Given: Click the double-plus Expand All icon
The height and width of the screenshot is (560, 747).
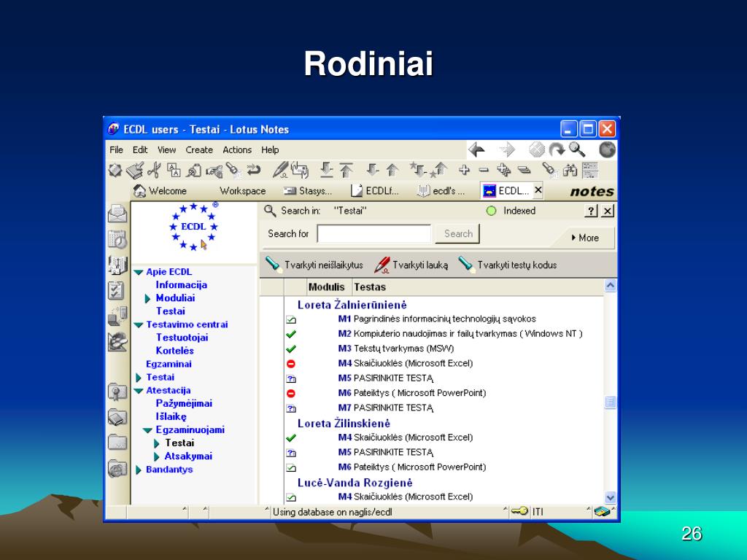Looking at the screenshot, I should click(x=503, y=169).
